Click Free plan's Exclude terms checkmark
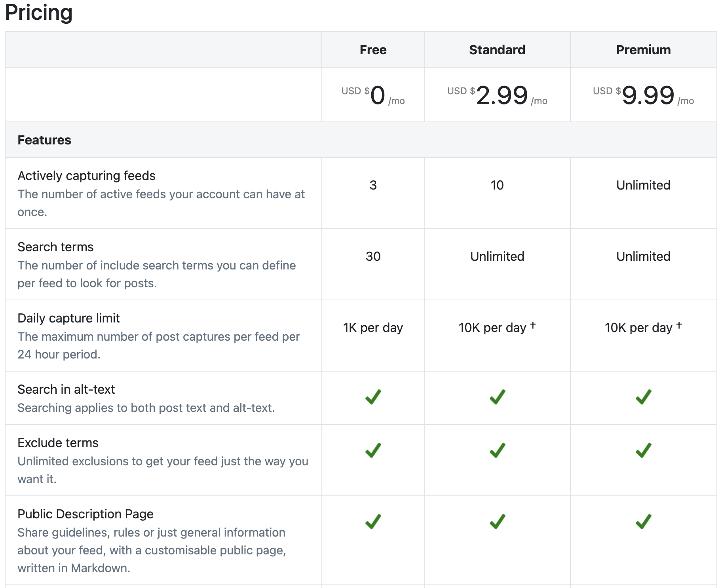 373,450
